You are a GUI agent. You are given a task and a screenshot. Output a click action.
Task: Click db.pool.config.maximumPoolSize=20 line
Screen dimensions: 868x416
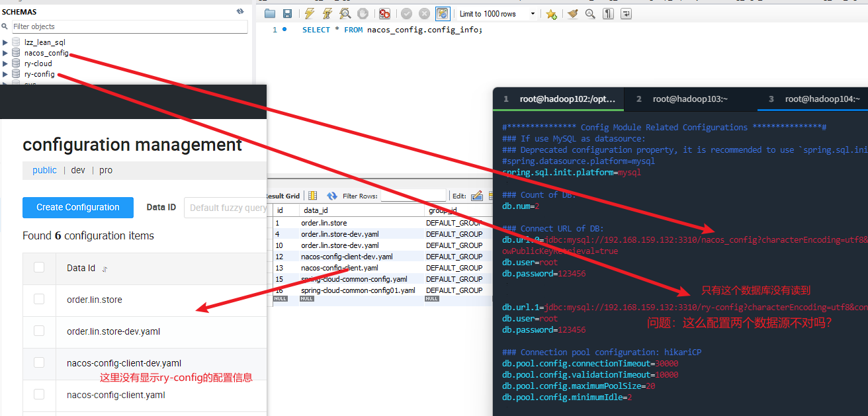coord(578,386)
